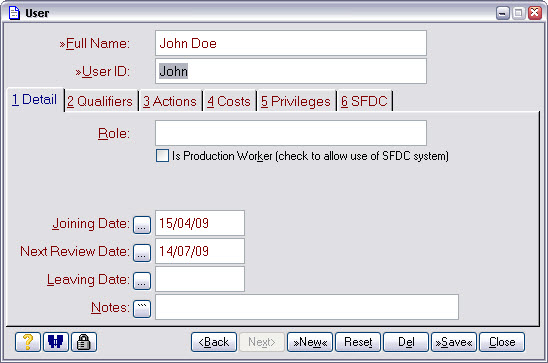548x363 pixels.
Task: Select the 1 Detail tab
Action: click(34, 100)
